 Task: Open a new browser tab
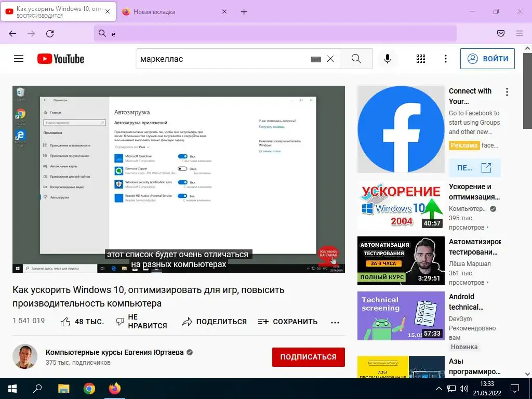click(x=244, y=12)
